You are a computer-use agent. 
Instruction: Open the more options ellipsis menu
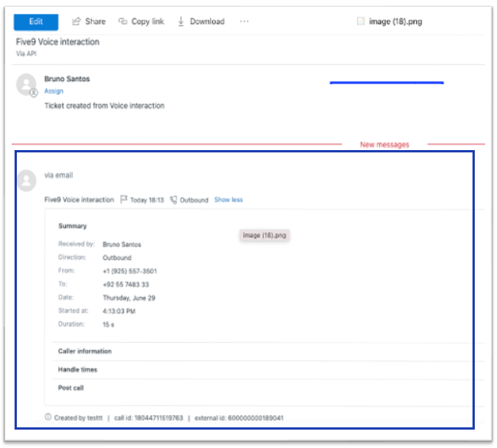tap(244, 21)
